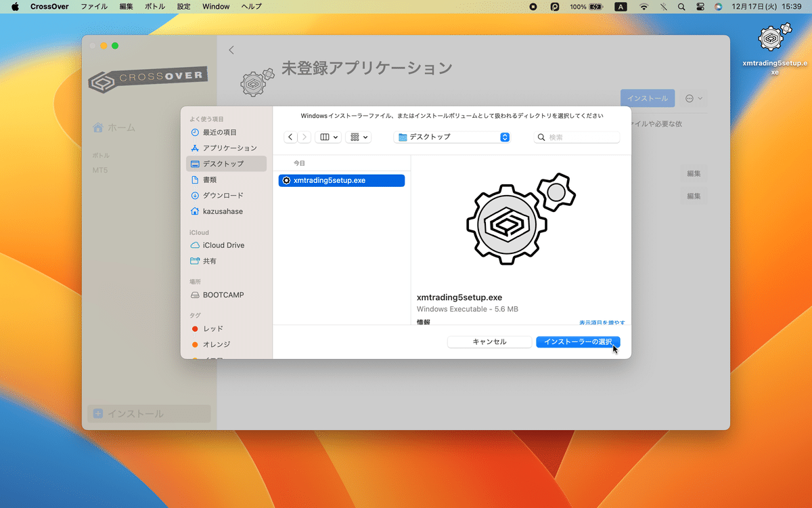Click input source A icon
The image size is (812, 508).
[x=621, y=7]
